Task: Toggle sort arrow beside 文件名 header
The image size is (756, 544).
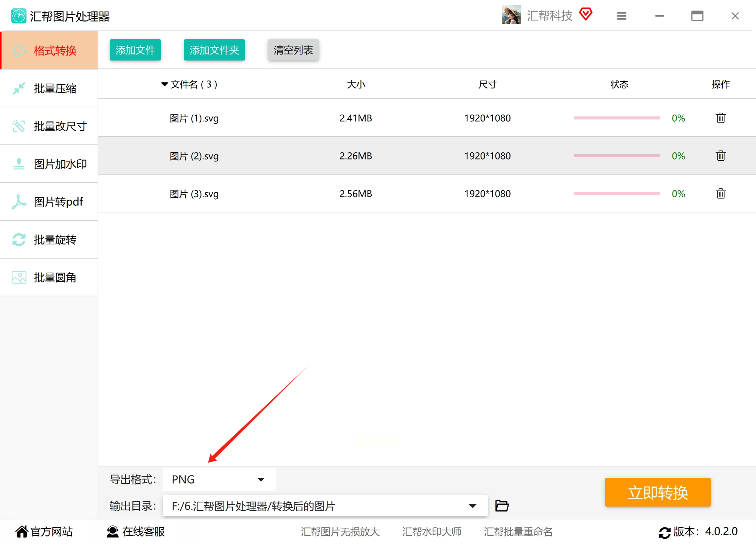Action: 164,84
